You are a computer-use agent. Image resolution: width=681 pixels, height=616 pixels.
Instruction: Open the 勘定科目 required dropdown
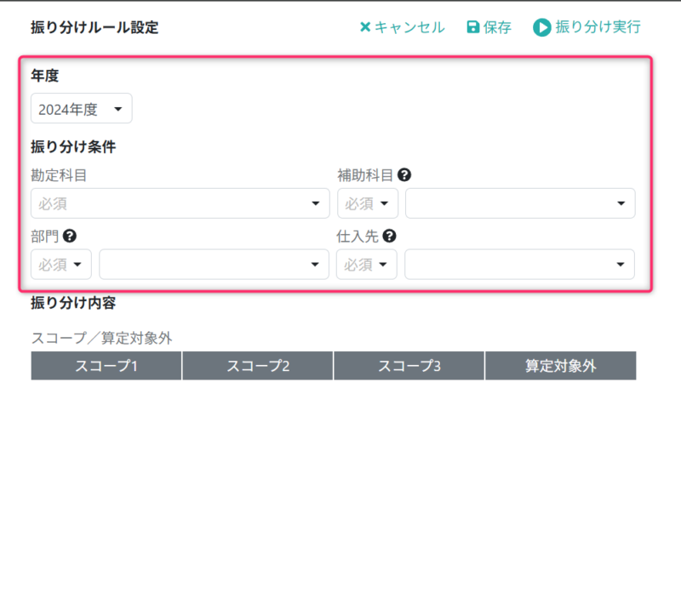click(x=180, y=203)
